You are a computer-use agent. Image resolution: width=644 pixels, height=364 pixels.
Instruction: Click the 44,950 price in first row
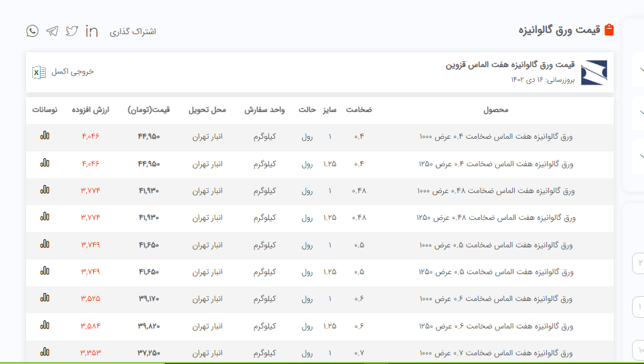point(149,137)
